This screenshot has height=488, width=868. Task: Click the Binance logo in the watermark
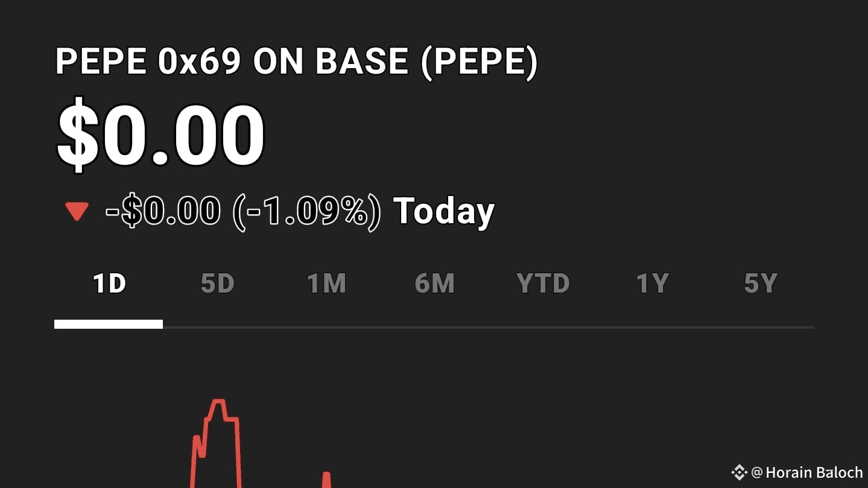tap(738, 472)
